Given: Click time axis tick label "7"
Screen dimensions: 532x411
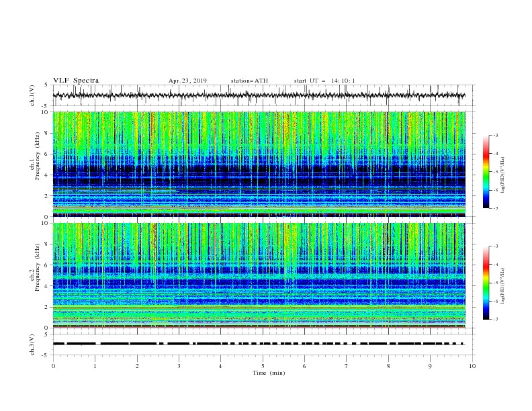Looking at the screenshot, I should pos(347,366).
